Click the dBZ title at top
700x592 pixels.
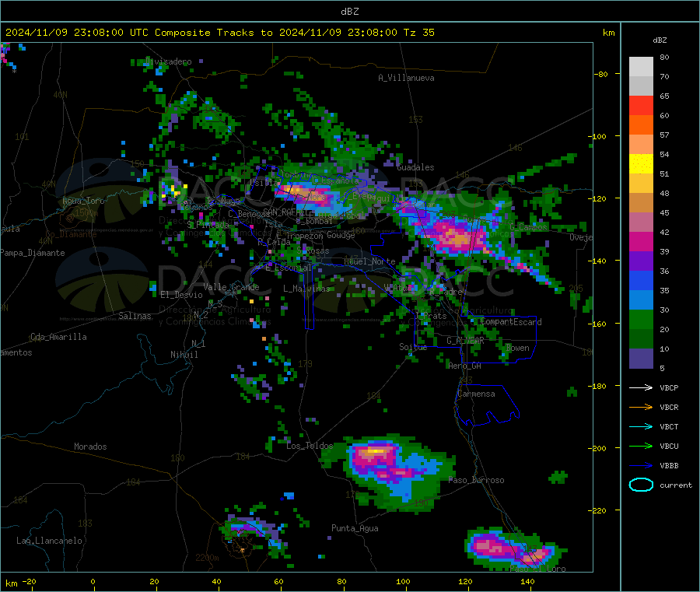pyautogui.click(x=349, y=12)
